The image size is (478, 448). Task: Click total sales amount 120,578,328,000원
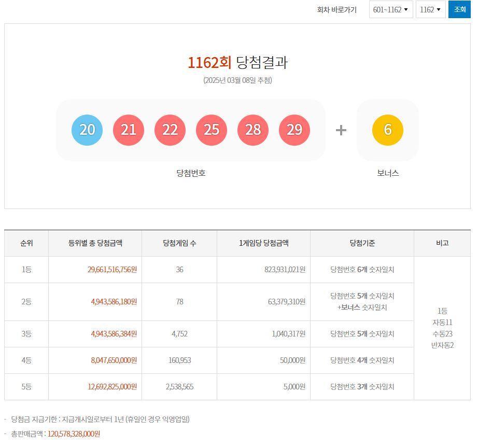(74, 434)
